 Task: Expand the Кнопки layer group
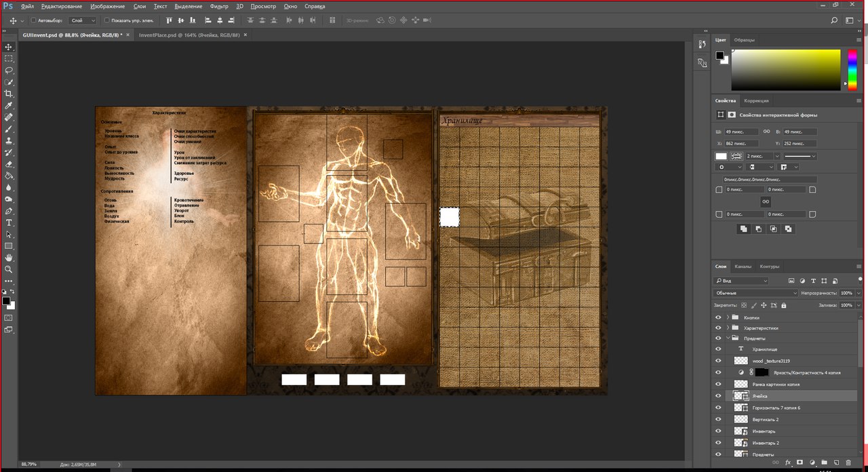728,317
